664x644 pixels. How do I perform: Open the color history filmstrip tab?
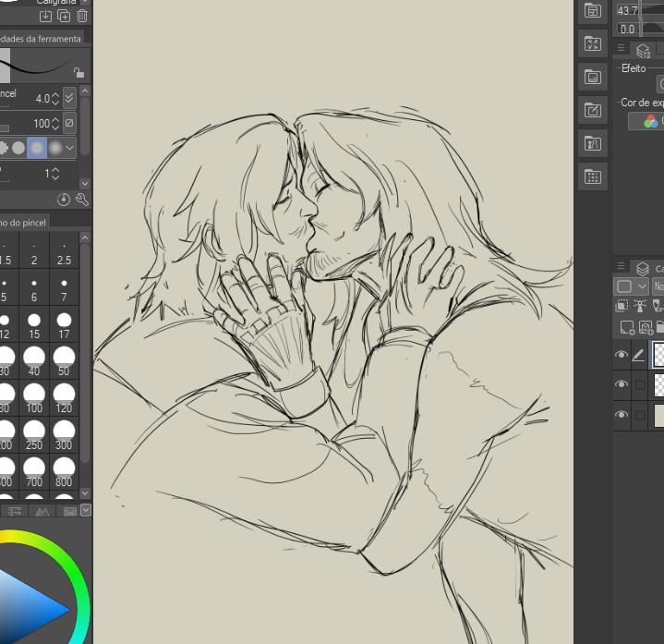(70, 511)
